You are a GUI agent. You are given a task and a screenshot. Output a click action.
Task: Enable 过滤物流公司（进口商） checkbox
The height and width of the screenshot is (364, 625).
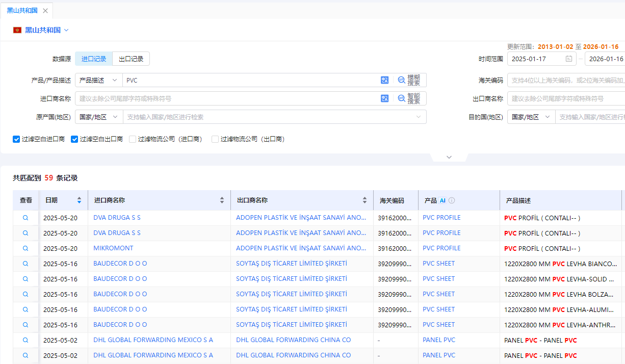coord(133,139)
